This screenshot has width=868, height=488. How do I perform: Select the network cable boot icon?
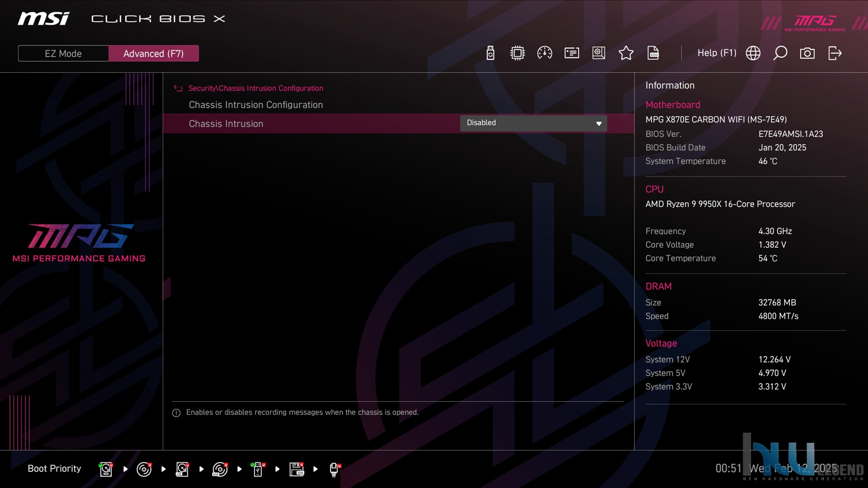pos(334,470)
